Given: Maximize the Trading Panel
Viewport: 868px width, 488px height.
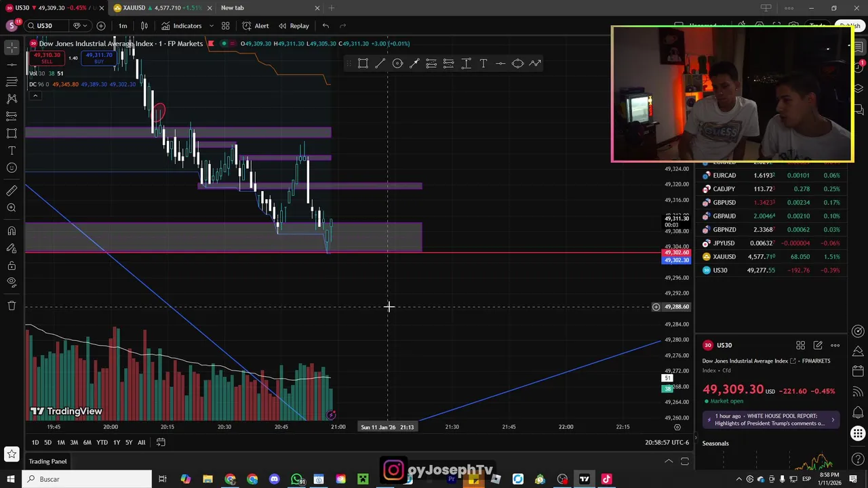Looking at the screenshot, I should 685,462.
